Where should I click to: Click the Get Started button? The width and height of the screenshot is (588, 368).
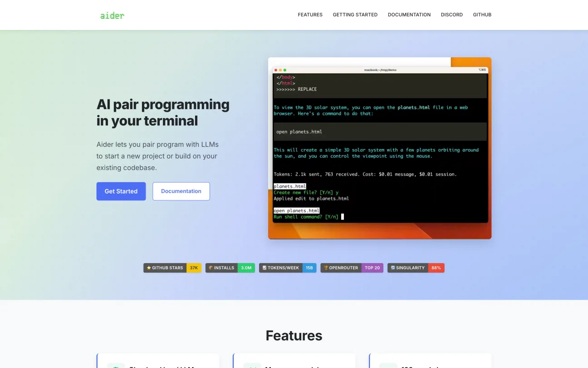point(121,191)
